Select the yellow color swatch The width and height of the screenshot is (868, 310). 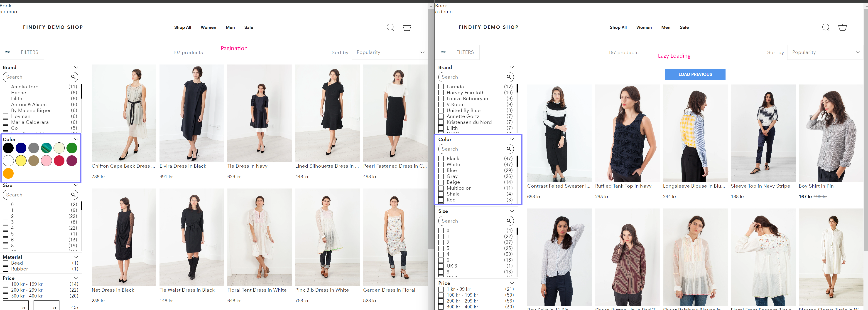[x=21, y=161]
